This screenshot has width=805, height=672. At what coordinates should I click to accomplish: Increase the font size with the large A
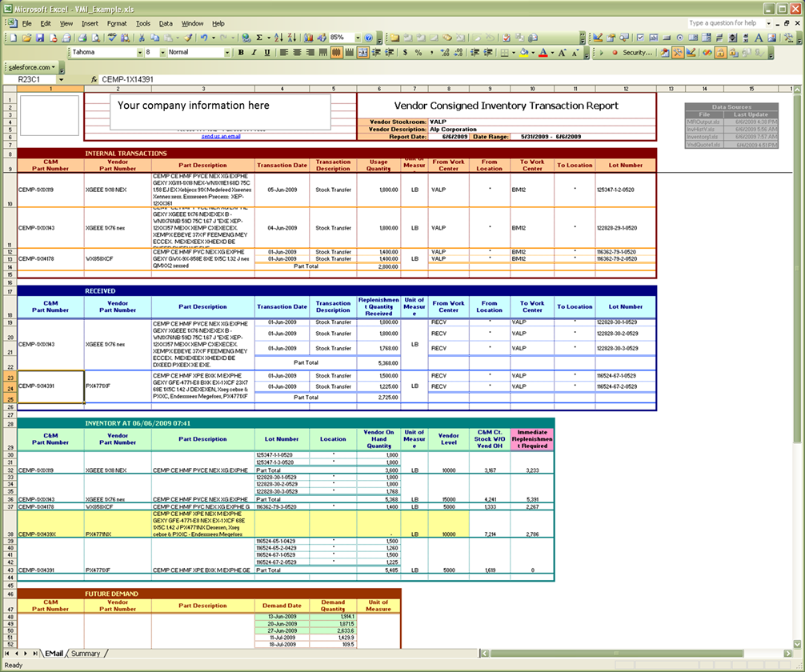point(562,52)
